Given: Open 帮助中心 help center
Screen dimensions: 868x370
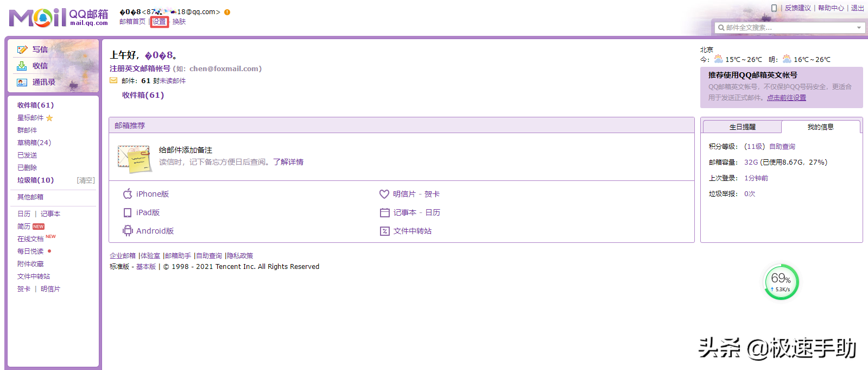Looking at the screenshot, I should (x=831, y=8).
